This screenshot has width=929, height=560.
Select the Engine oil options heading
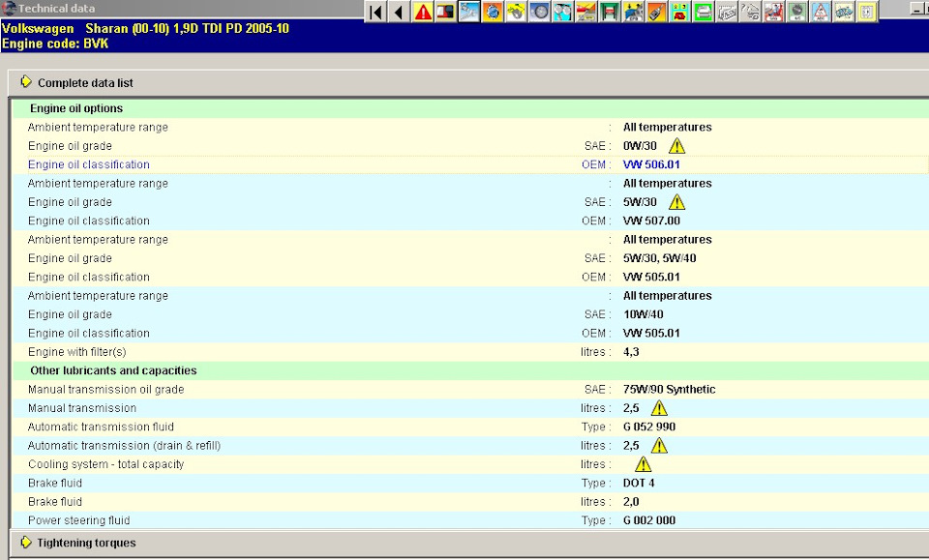point(76,108)
